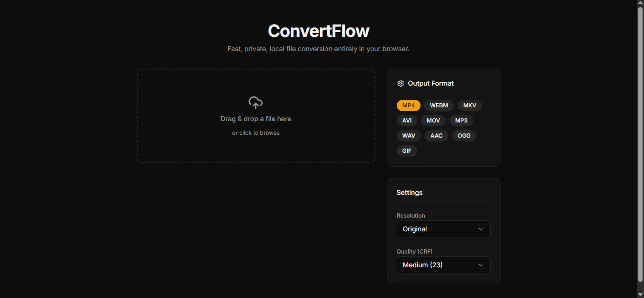Click the Quality (CRF) label
644x298 pixels.
point(414,252)
